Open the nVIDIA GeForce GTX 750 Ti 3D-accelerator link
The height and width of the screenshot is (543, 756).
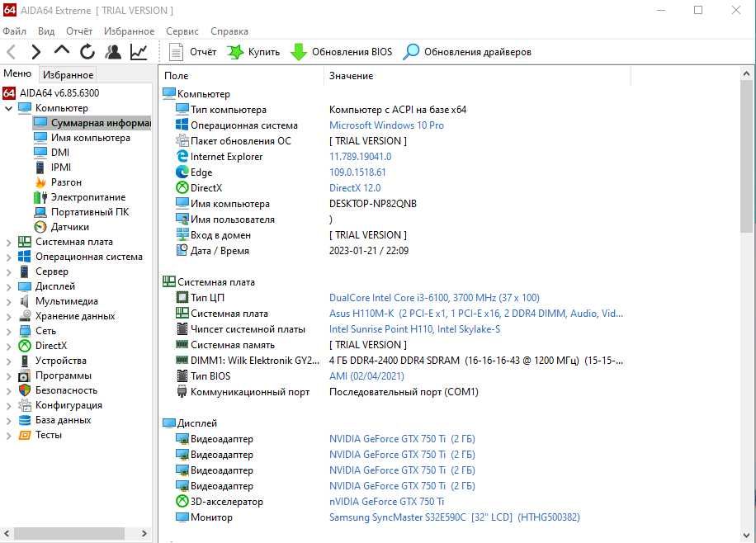[x=387, y=502]
